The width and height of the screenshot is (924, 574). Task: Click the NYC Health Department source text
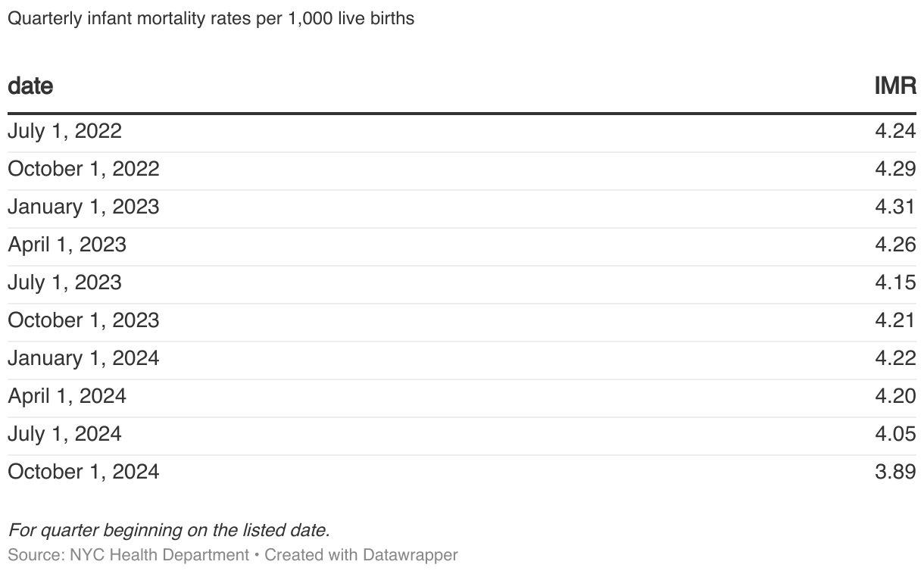pos(158,555)
